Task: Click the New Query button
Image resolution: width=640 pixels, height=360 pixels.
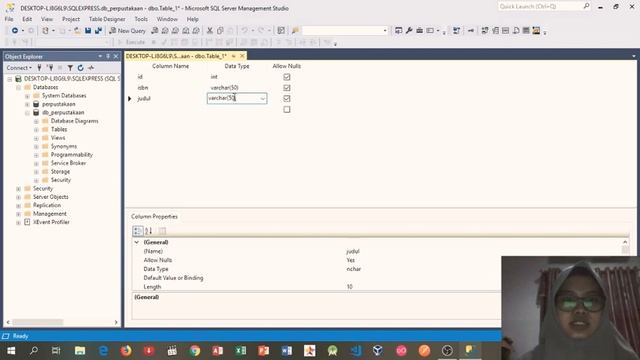Action: click(x=127, y=31)
